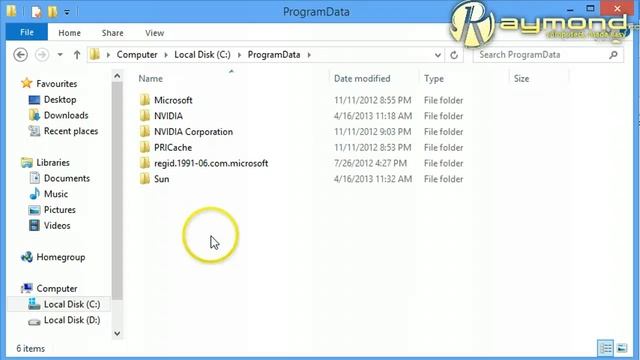Screen dimensions: 640x360
Task: Open Desktop in the navigation pane
Action: tap(60, 100)
